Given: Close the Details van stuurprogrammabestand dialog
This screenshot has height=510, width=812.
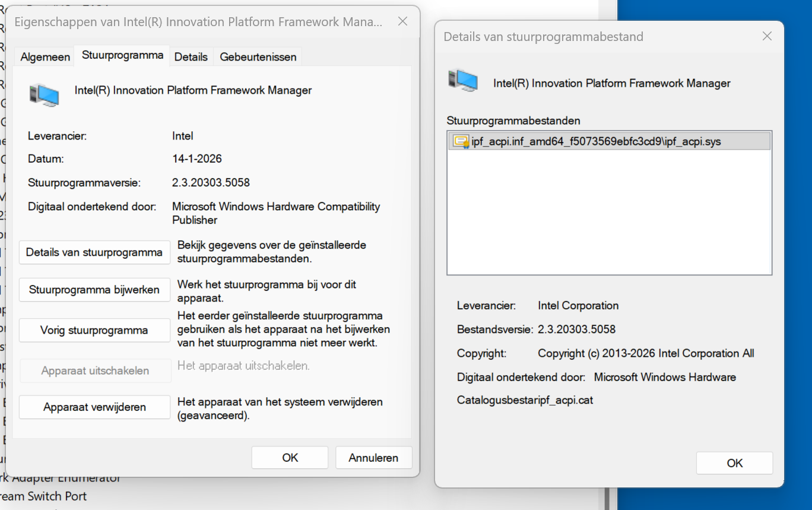Looking at the screenshot, I should tap(767, 36).
